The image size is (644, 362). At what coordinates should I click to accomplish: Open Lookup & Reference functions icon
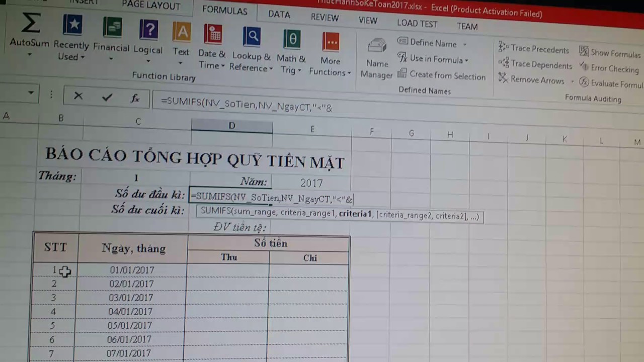coord(252,37)
